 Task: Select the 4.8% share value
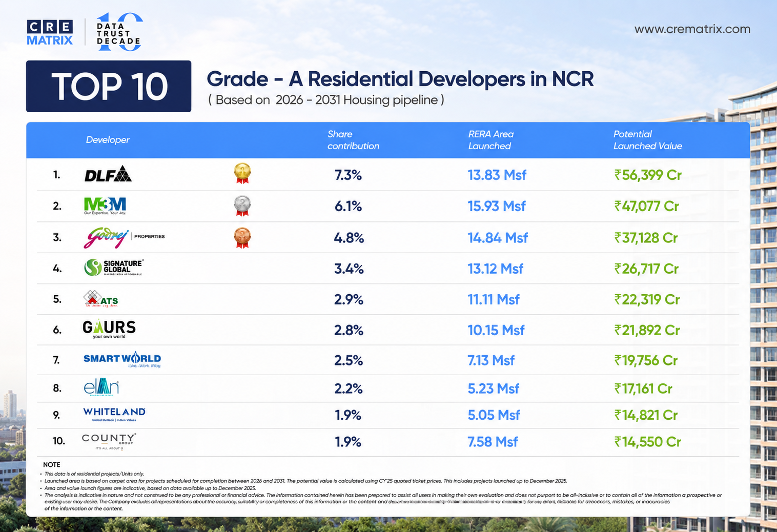coord(349,238)
